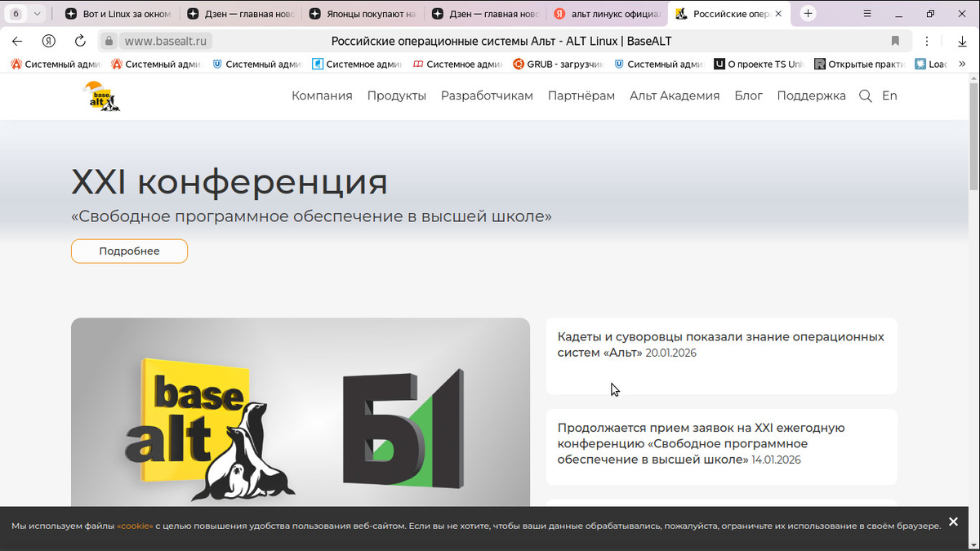Open the downloads arrow icon
The image size is (980, 551).
click(x=962, y=41)
